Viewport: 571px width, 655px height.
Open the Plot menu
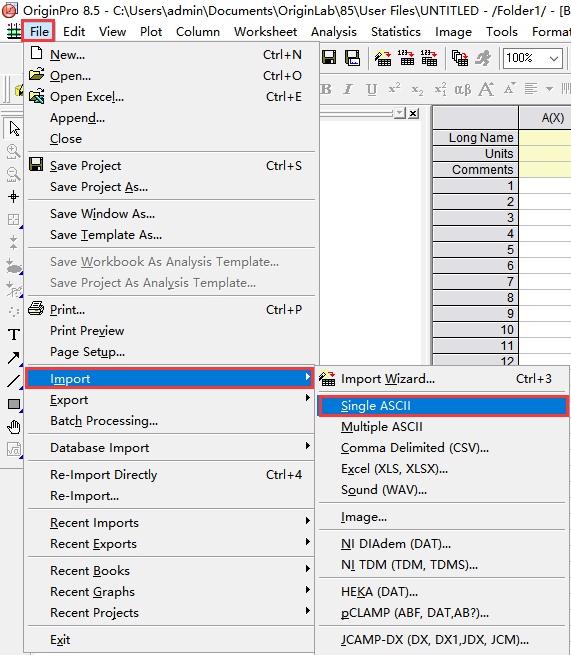(151, 32)
